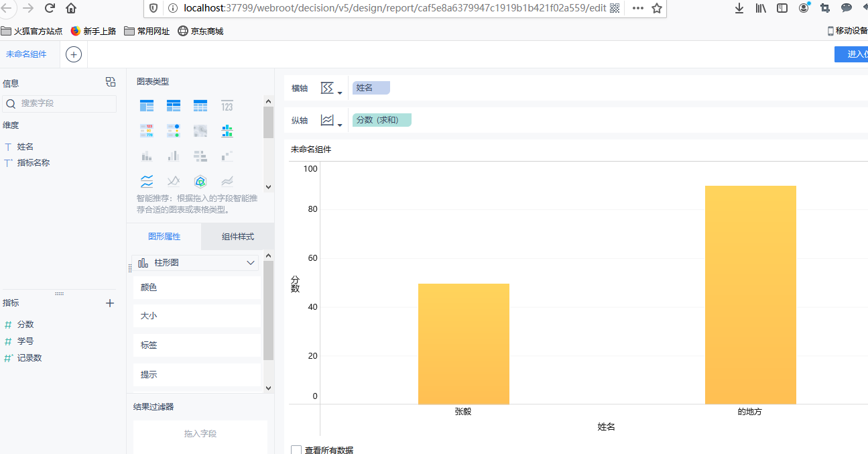Click the 分数(求和) field pill
The height and width of the screenshot is (454, 868).
[x=381, y=120]
